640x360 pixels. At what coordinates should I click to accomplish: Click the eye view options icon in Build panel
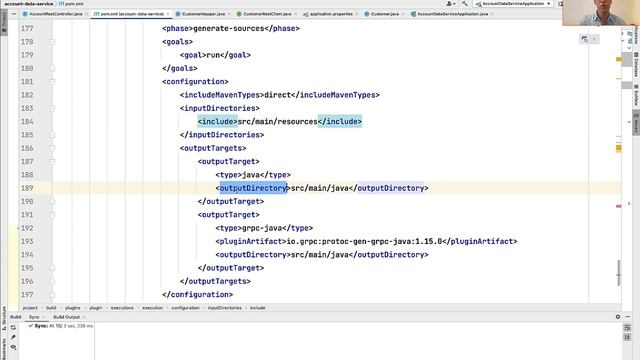point(13,347)
